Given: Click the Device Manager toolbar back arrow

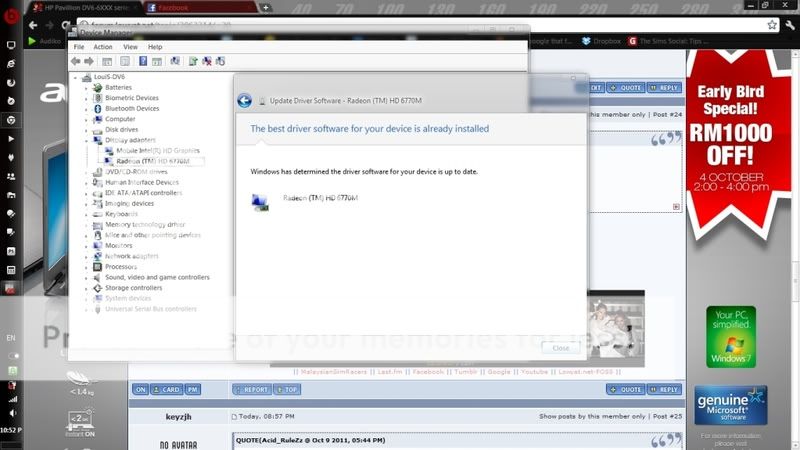Looking at the screenshot, I should coord(76,61).
